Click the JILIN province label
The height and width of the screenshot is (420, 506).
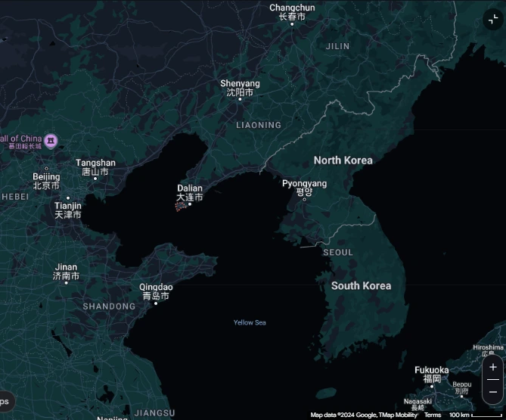point(337,46)
